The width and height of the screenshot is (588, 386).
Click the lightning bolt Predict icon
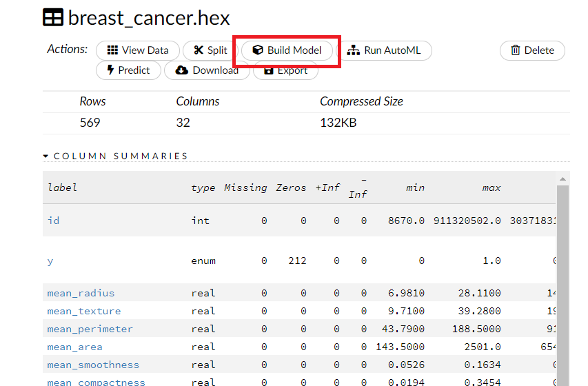click(x=110, y=70)
